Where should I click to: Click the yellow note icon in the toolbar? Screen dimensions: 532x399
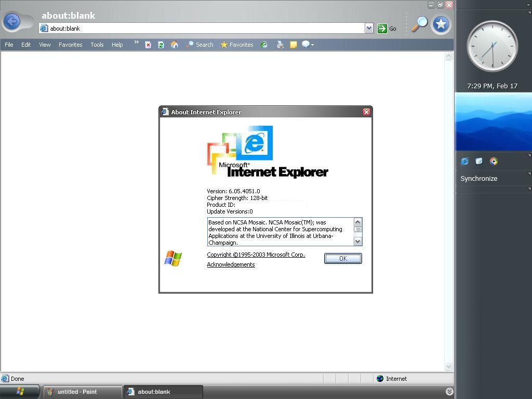294,45
